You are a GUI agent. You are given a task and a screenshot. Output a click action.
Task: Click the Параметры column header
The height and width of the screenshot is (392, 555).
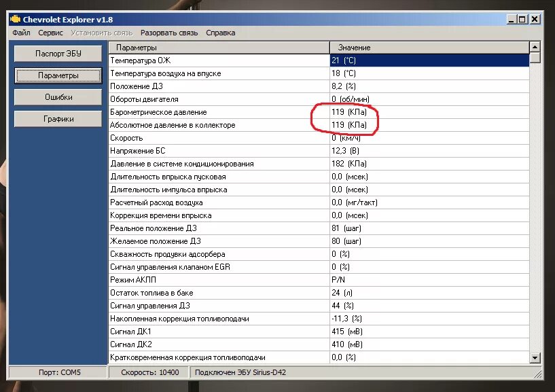pyautogui.click(x=219, y=48)
